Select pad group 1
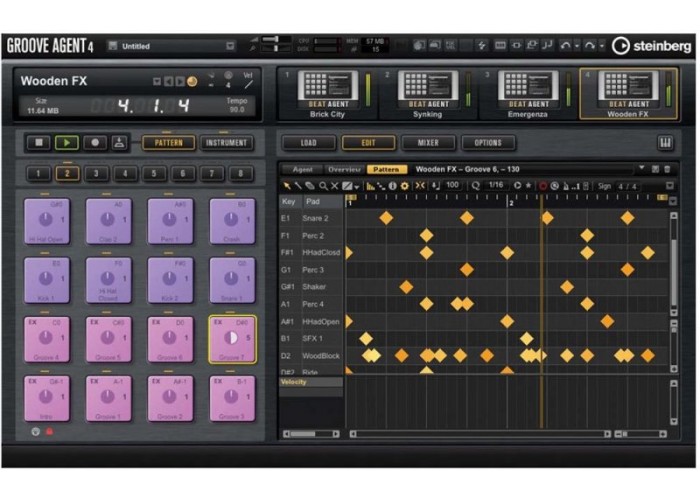 38,173
